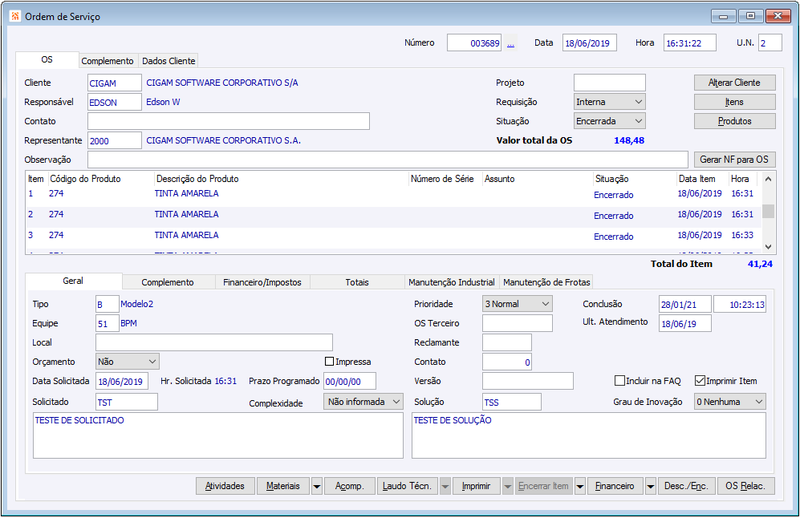Open the Financeiro/Impostos tab

tap(262, 282)
